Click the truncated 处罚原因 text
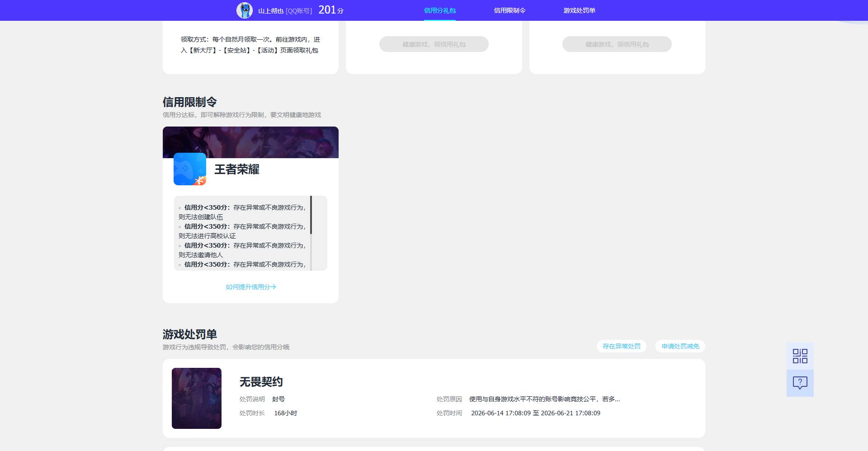This screenshot has height=451, width=868. coord(544,399)
